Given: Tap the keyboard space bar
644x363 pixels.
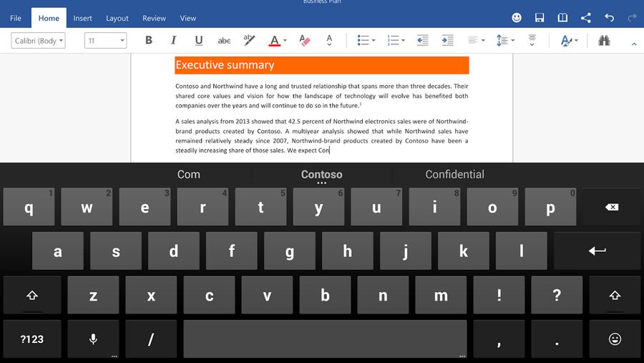Looking at the screenshot, I should pyautogui.click(x=326, y=339).
